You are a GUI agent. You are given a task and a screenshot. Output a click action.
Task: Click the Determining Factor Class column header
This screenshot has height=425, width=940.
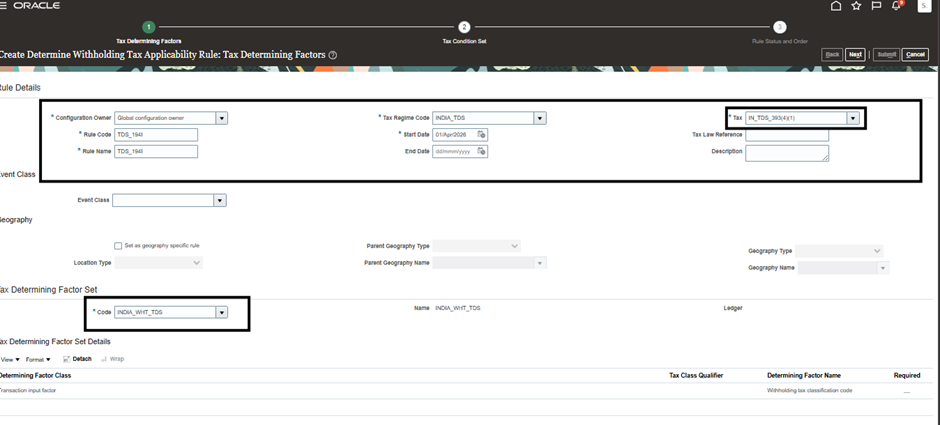[35, 376]
